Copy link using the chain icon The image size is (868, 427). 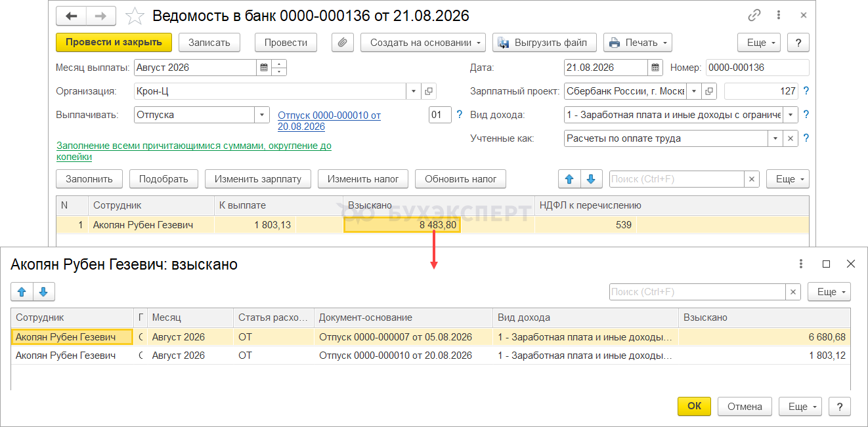pos(754,16)
